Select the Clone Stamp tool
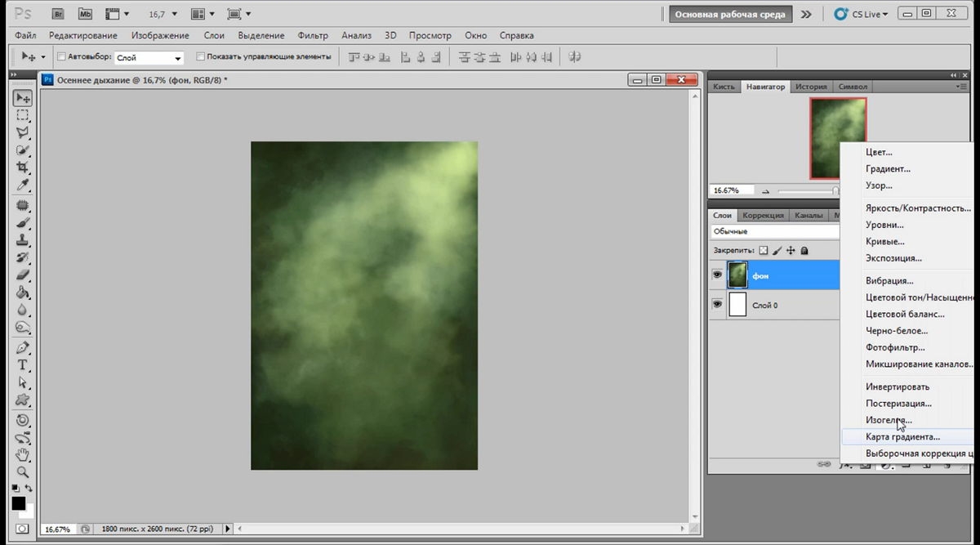Viewport: 980px width, 545px height. 22,240
